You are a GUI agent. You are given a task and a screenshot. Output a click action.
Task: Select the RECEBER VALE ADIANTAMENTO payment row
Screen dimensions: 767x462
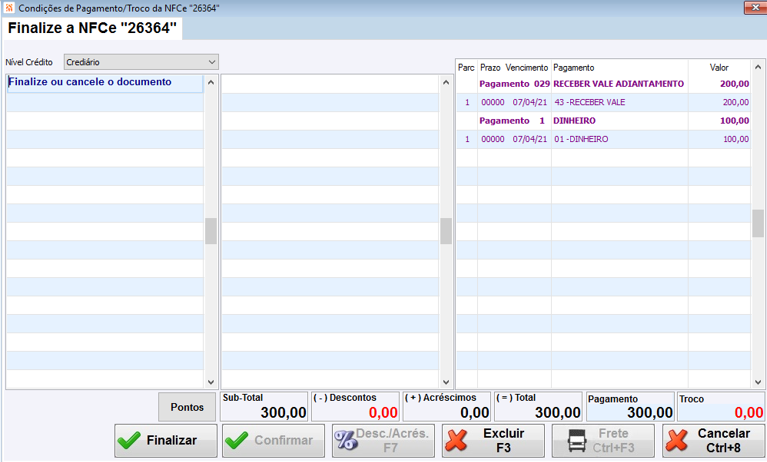point(604,84)
